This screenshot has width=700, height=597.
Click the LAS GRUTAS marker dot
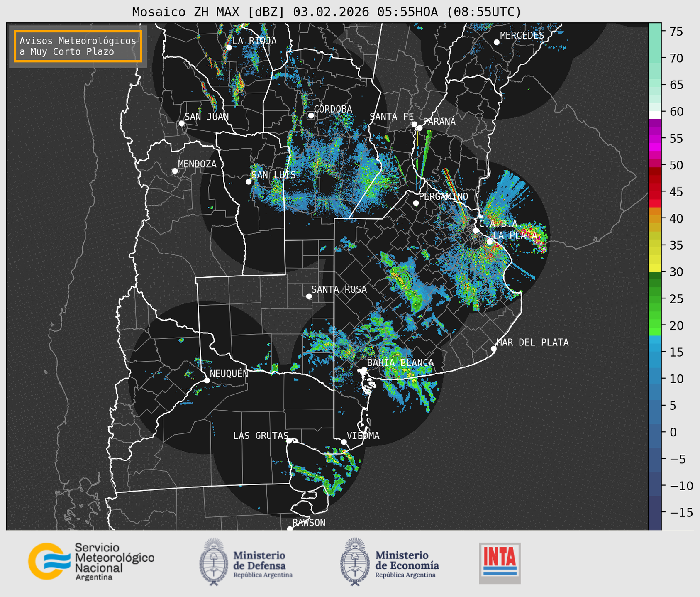click(x=289, y=440)
